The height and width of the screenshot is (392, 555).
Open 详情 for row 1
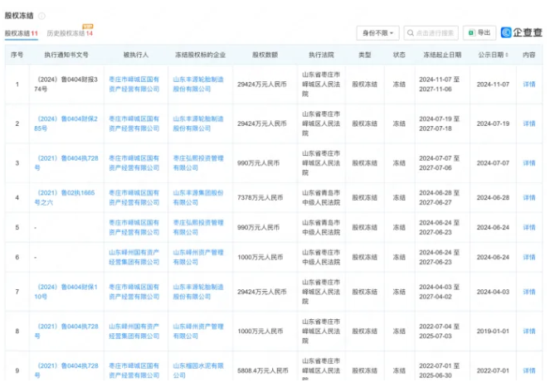pyautogui.click(x=528, y=85)
